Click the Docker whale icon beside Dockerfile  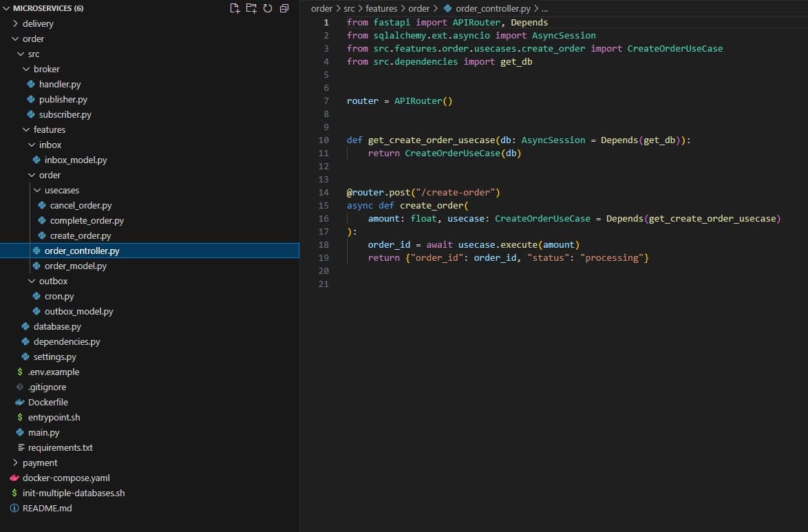[19, 402]
